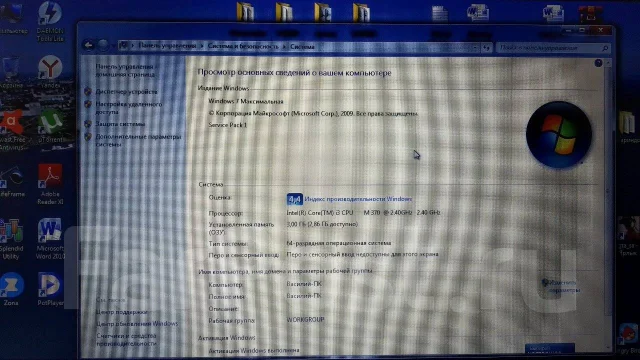Viewport: 640px width, 360px height.
Task: Open LifeFrame desktop shortcut
Action: point(12,181)
